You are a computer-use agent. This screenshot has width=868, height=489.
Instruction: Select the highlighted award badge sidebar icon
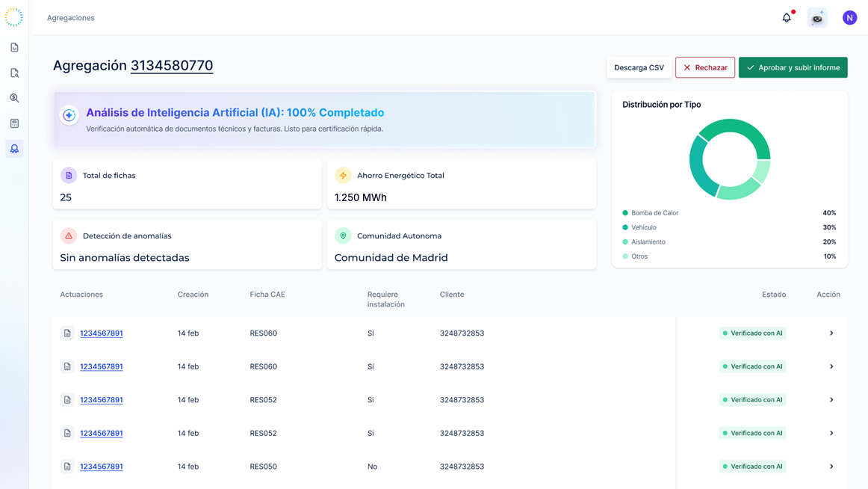click(x=14, y=149)
